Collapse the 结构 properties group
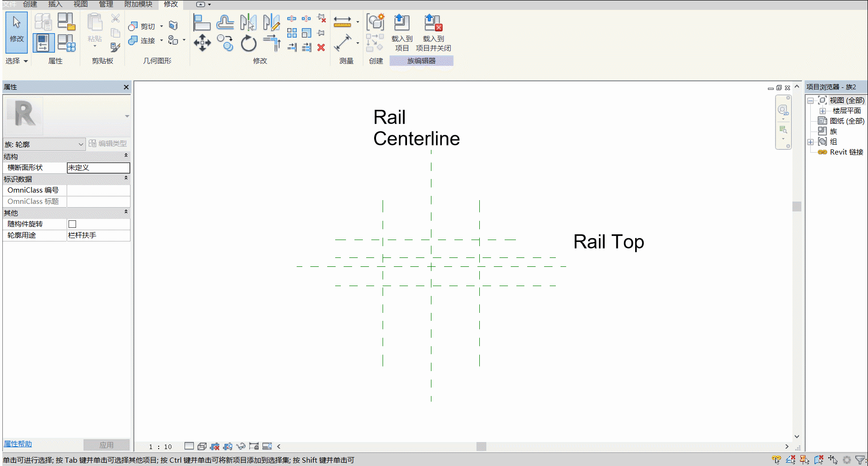868x466 pixels. [x=126, y=155]
